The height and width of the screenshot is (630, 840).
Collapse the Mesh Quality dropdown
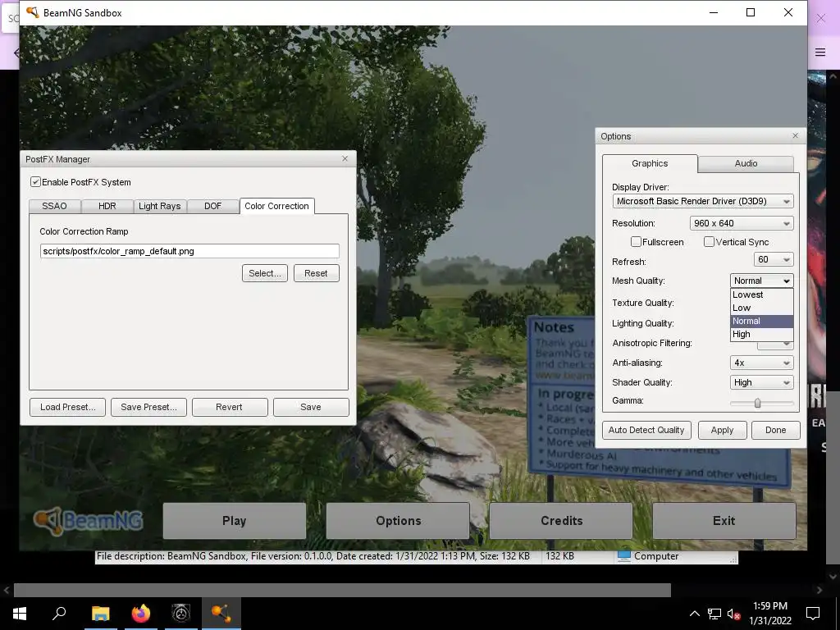point(761,281)
